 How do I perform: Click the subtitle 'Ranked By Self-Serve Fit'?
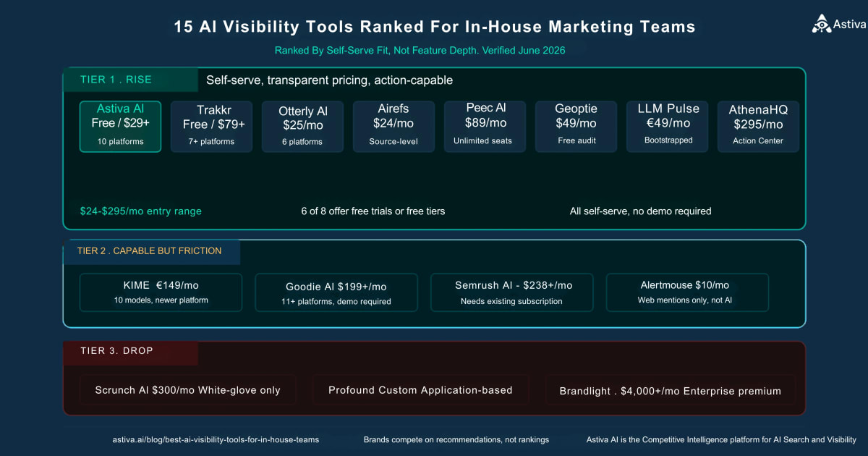pos(420,51)
